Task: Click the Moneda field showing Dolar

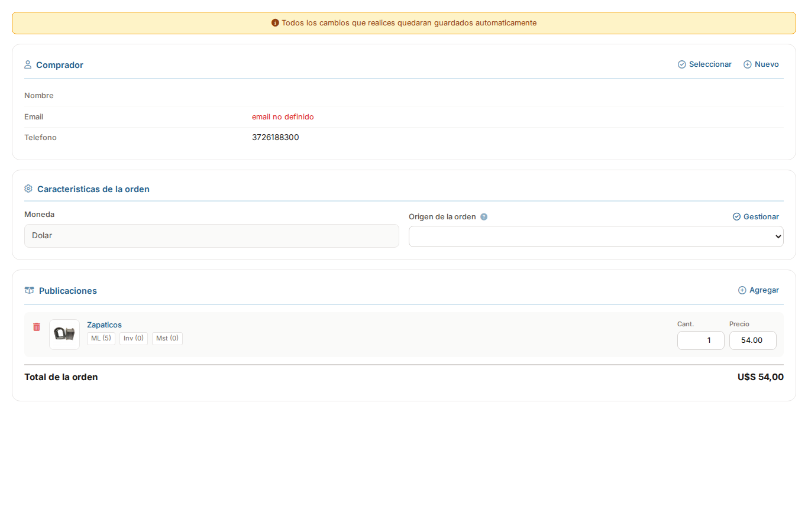Action: click(x=211, y=235)
